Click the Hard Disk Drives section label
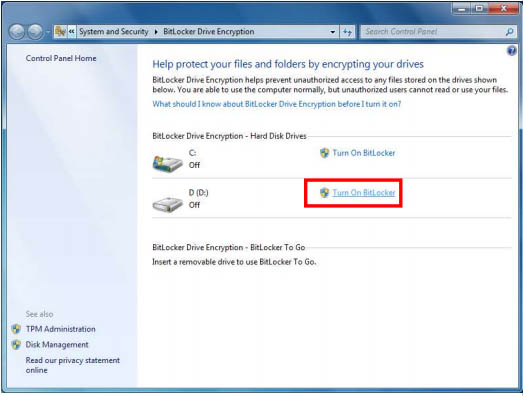This screenshot has width=523, height=396. pyautogui.click(x=229, y=136)
